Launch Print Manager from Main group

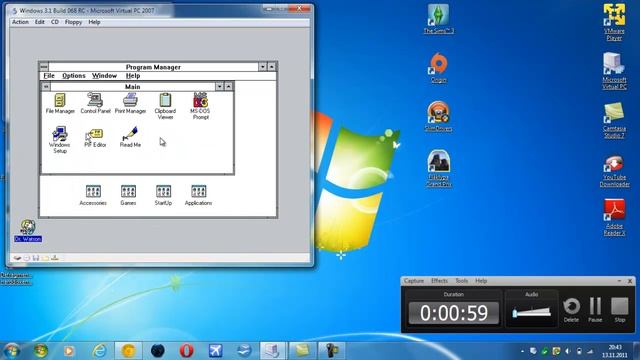tap(130, 103)
